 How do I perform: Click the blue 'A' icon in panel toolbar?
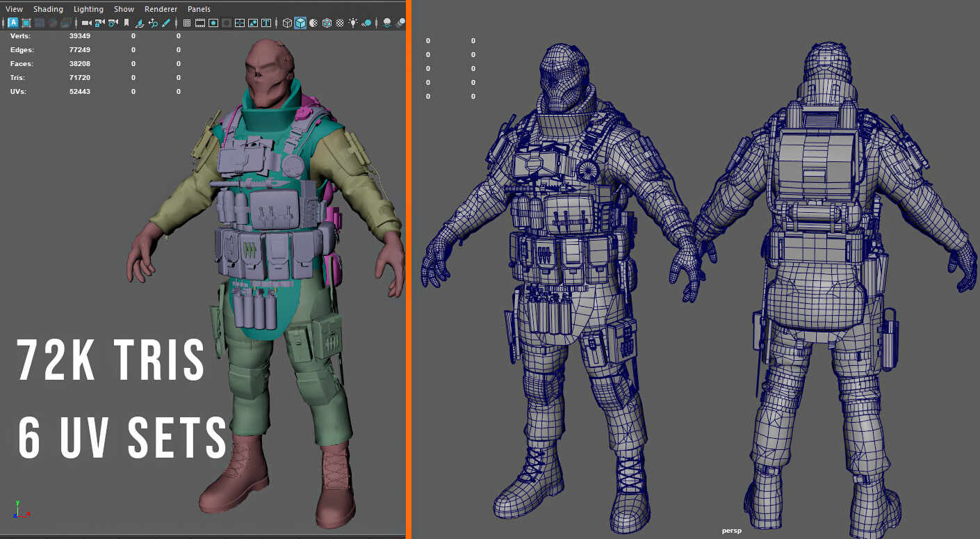pyautogui.click(x=13, y=23)
